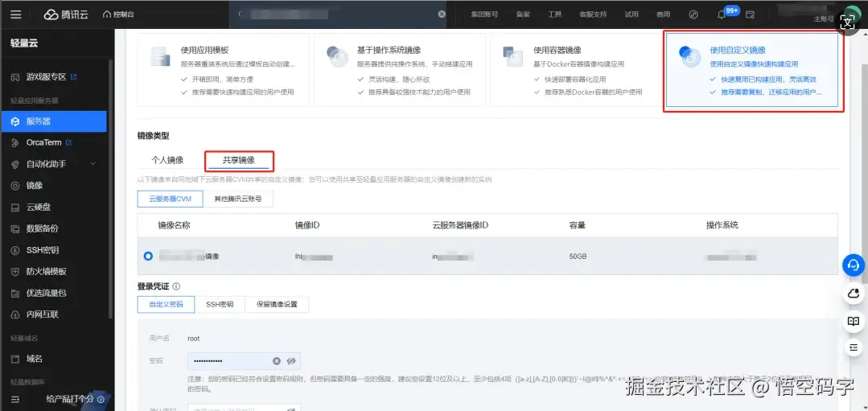Click the 云硬盘 disk icon in sidebar
This screenshot has height=411, width=868.
15,208
